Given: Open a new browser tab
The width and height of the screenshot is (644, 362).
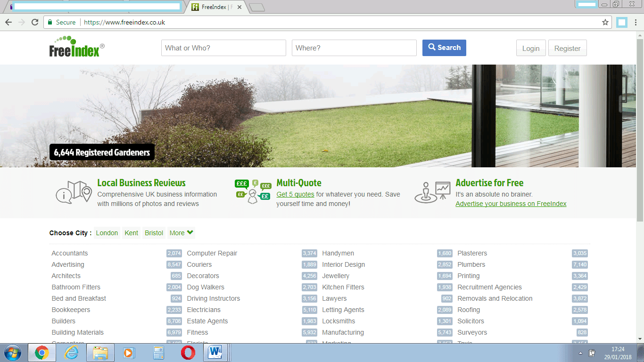Looking at the screenshot, I should click(x=256, y=7).
